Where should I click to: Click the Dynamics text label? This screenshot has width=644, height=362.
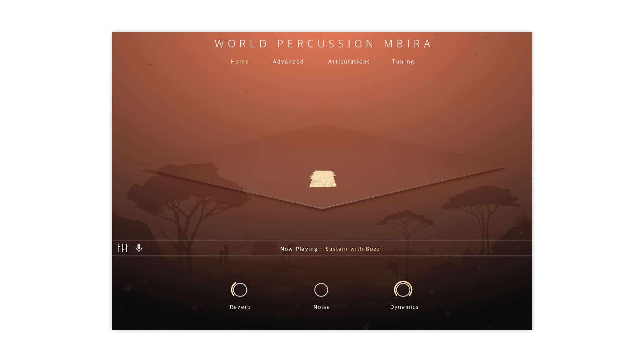(x=404, y=307)
